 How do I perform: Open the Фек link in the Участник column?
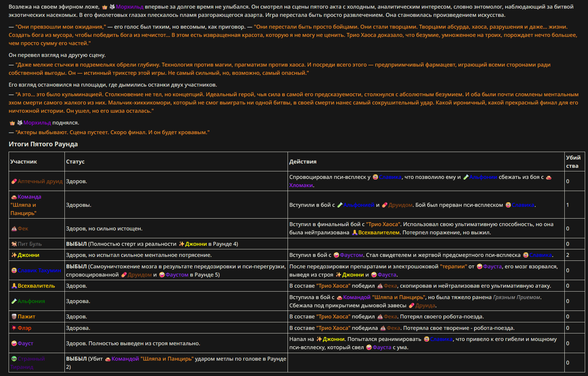pyautogui.click(x=23, y=229)
